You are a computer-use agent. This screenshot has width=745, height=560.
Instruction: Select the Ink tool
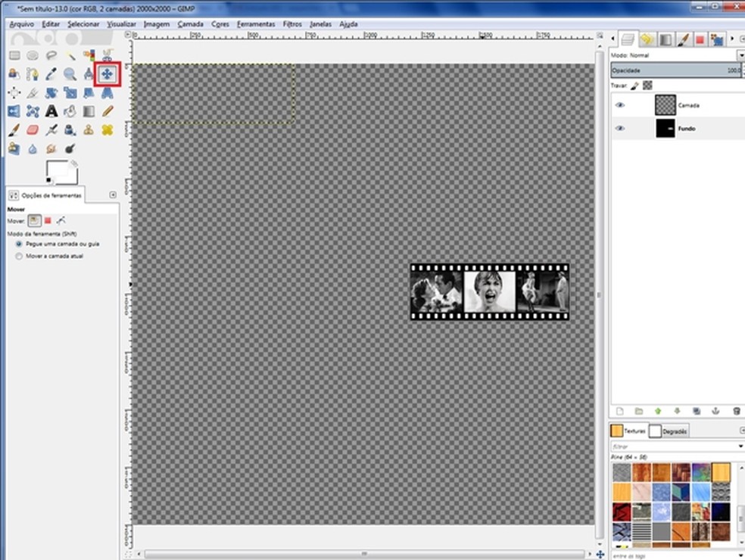tap(70, 129)
